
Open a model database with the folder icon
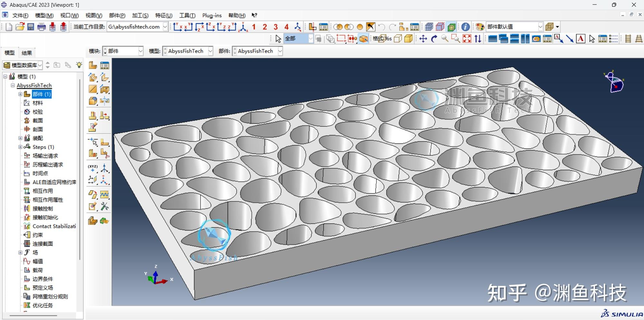point(20,27)
